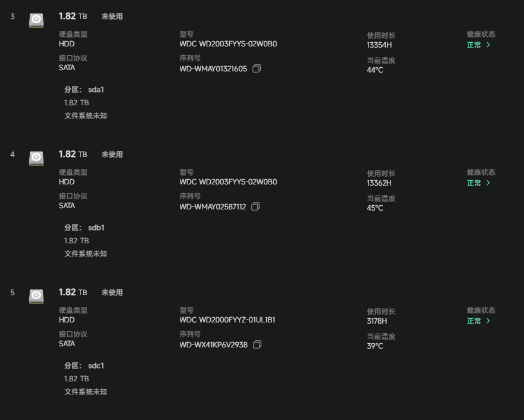Select the hard drive icon for disk 5

pos(36,296)
